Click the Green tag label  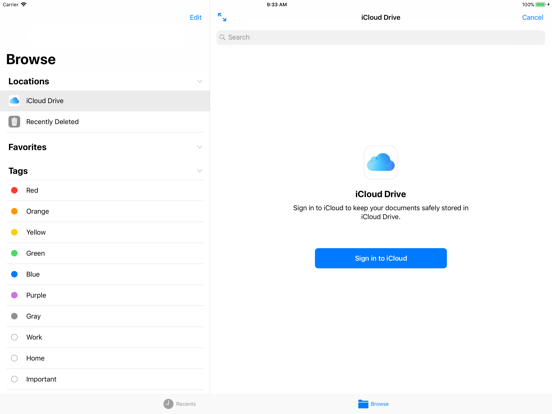[36, 253]
